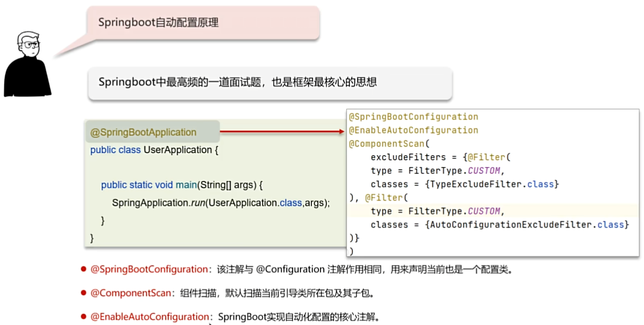
Task: Click red '@ComponentScan' bullet label
Action: (x=131, y=293)
